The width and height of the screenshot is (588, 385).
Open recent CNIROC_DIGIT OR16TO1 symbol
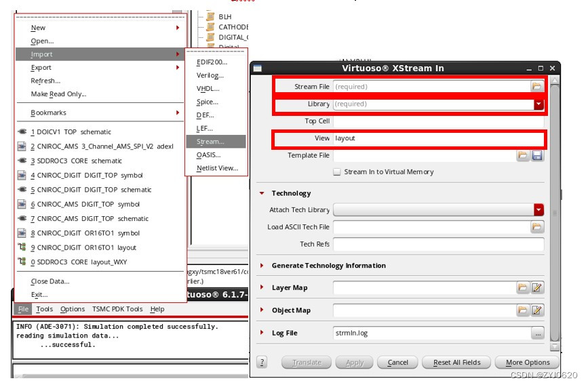(100, 233)
